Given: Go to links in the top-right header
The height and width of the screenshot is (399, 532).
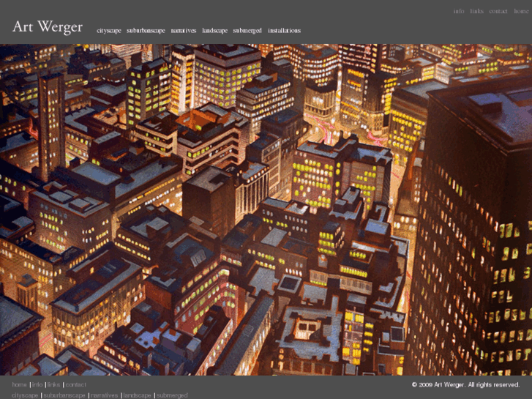Looking at the screenshot, I should [x=476, y=11].
